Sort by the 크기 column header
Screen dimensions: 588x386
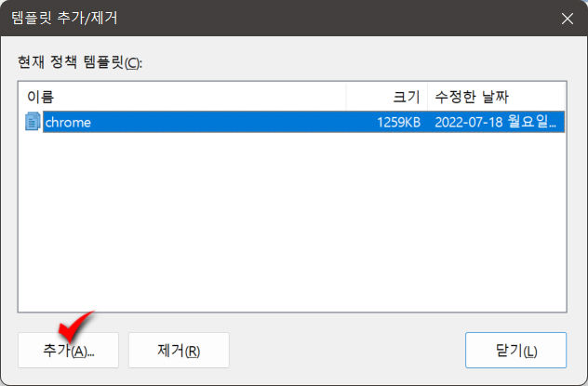click(387, 97)
